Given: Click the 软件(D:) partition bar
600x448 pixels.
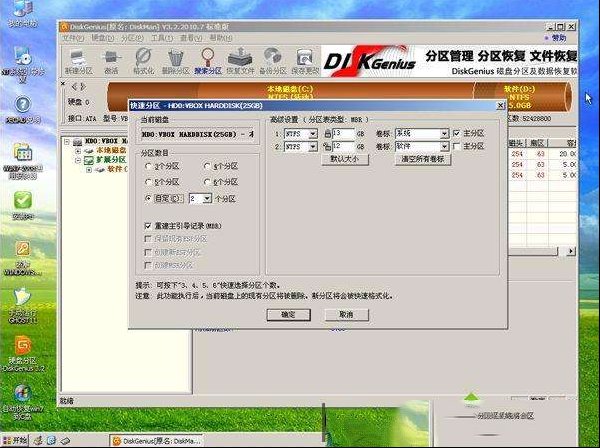Looking at the screenshot, I should 522,96.
